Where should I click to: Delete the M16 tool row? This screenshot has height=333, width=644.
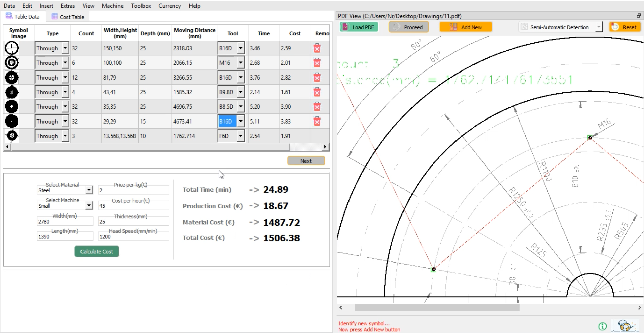[x=317, y=63]
